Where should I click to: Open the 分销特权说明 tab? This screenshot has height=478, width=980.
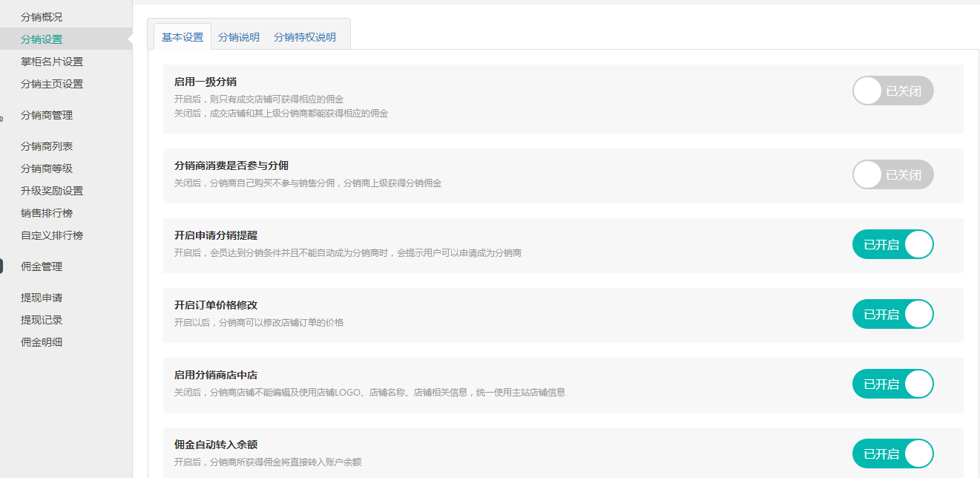[x=304, y=37]
